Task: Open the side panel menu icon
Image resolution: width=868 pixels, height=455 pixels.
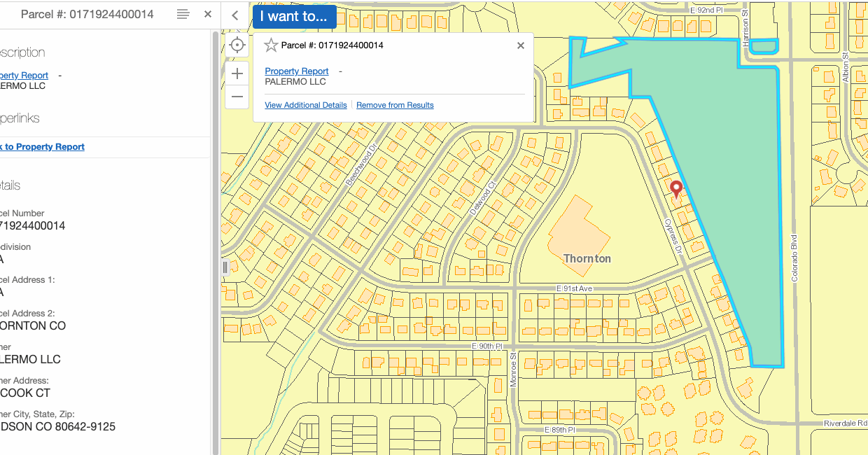Action: click(x=183, y=14)
